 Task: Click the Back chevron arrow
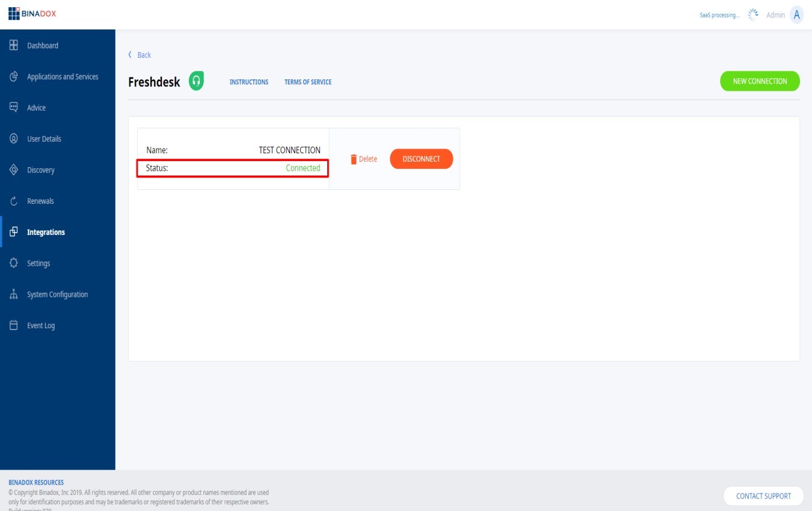[x=129, y=55]
